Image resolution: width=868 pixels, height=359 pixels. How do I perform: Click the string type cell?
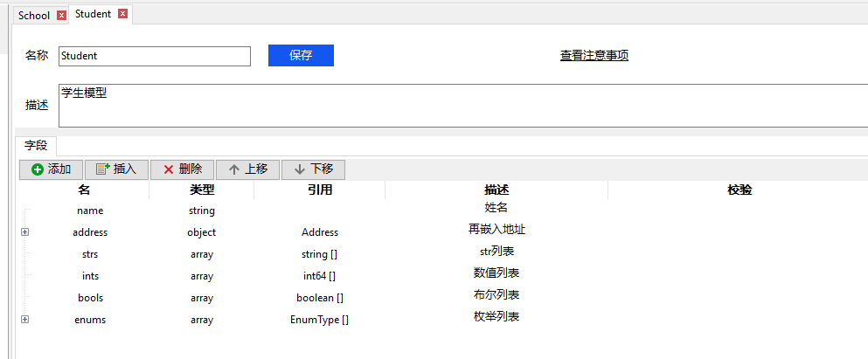tap(202, 211)
